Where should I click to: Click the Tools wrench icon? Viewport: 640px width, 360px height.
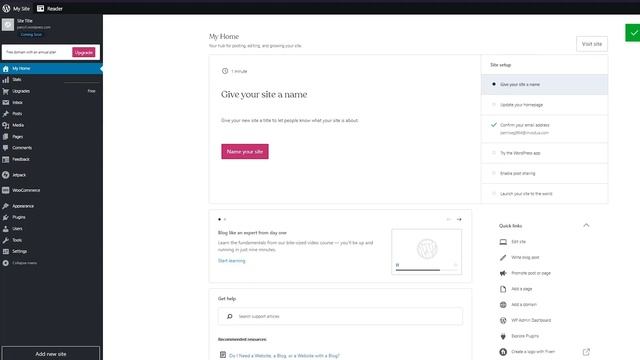6,240
